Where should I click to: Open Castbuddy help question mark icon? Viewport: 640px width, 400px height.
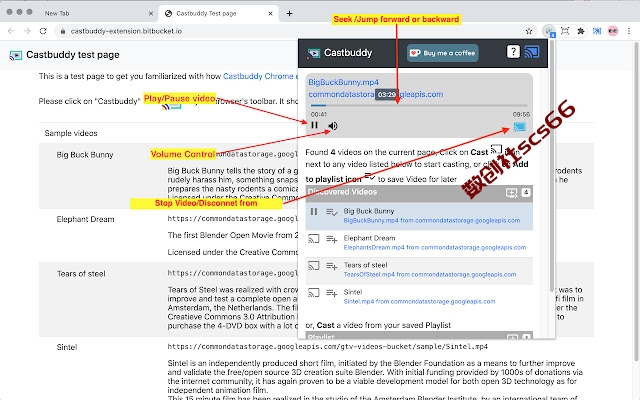click(513, 52)
